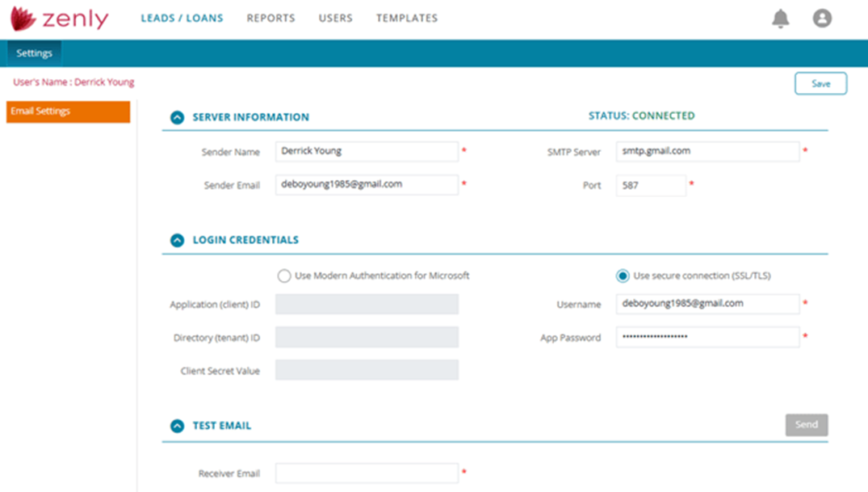Click the Receiver Email input field

click(x=367, y=473)
